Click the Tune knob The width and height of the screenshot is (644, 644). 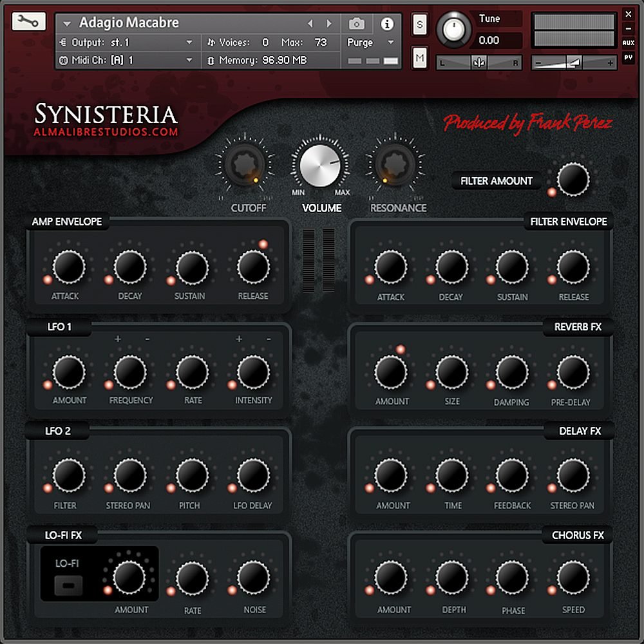point(453,29)
